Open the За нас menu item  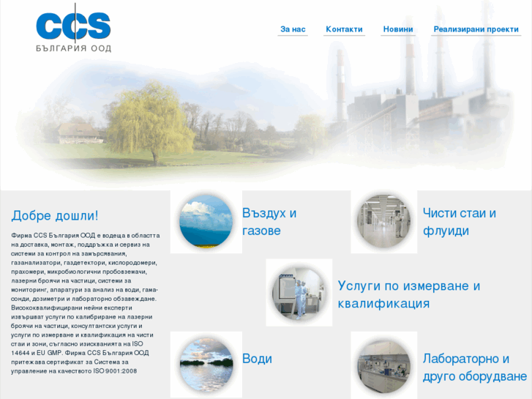(293, 29)
